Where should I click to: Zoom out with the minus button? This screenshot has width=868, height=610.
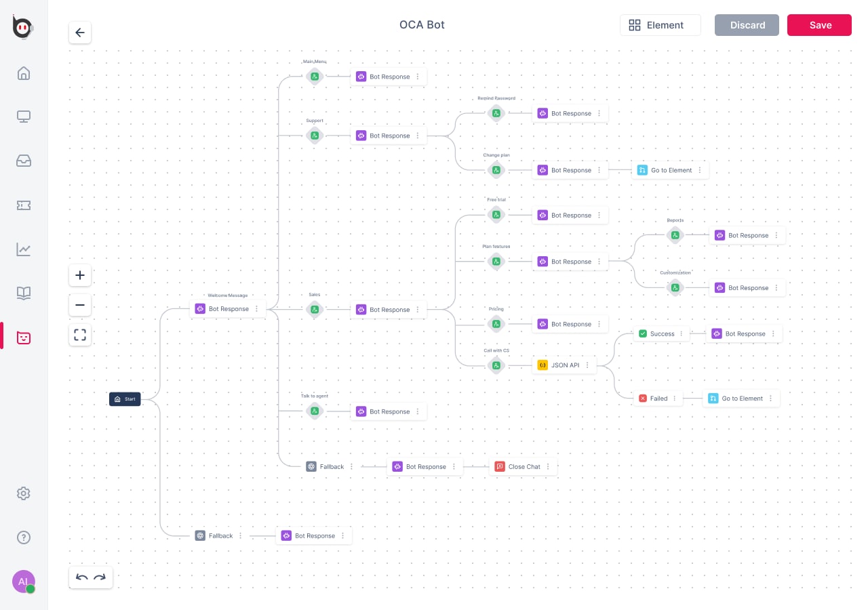click(80, 305)
